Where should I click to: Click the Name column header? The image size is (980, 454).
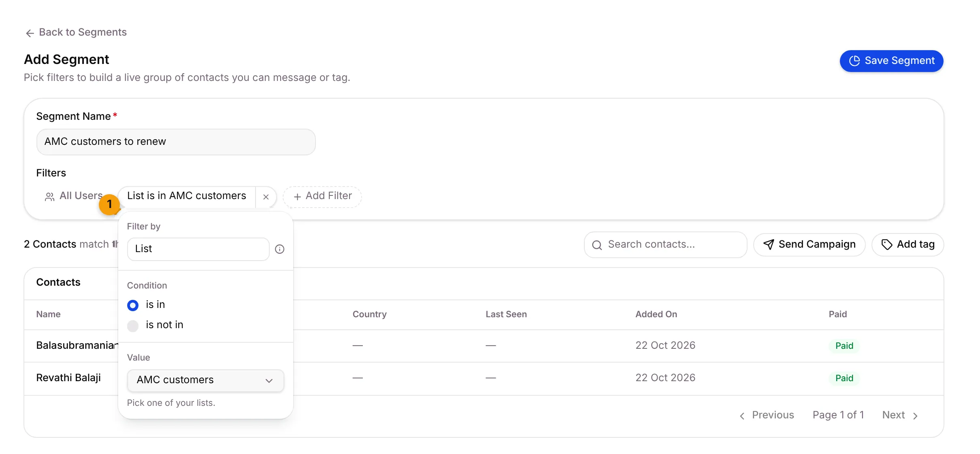click(x=48, y=314)
